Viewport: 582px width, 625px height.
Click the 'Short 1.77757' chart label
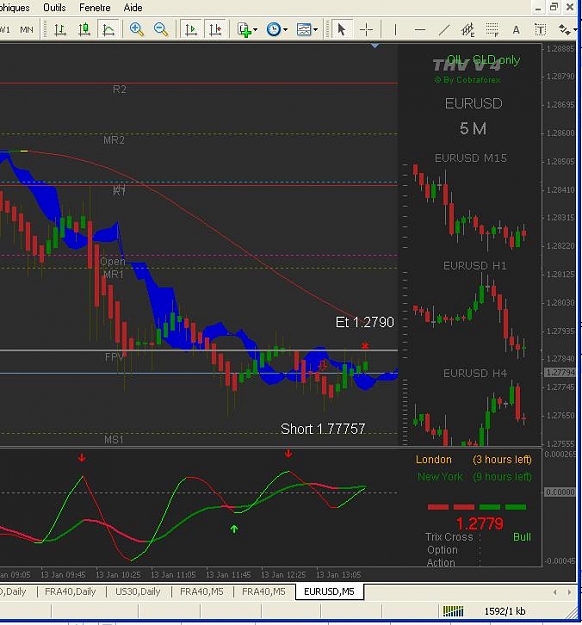point(323,429)
